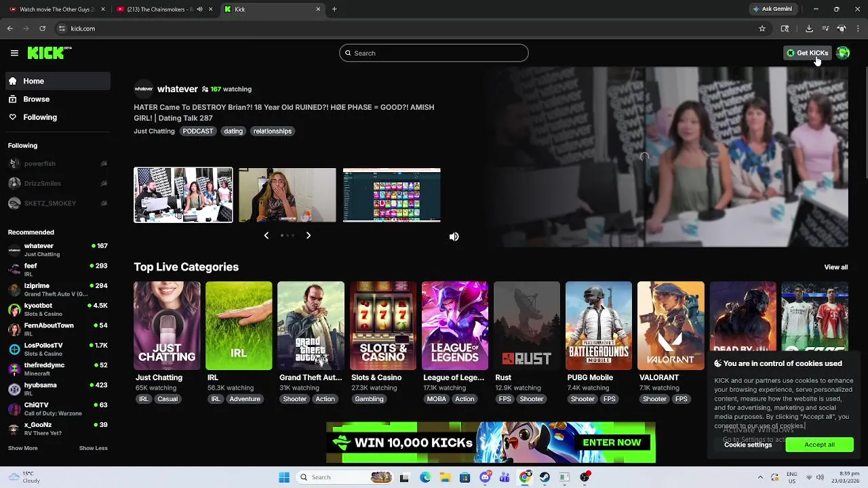Open File Explorer from taskbar
The image size is (868, 488).
(445, 477)
